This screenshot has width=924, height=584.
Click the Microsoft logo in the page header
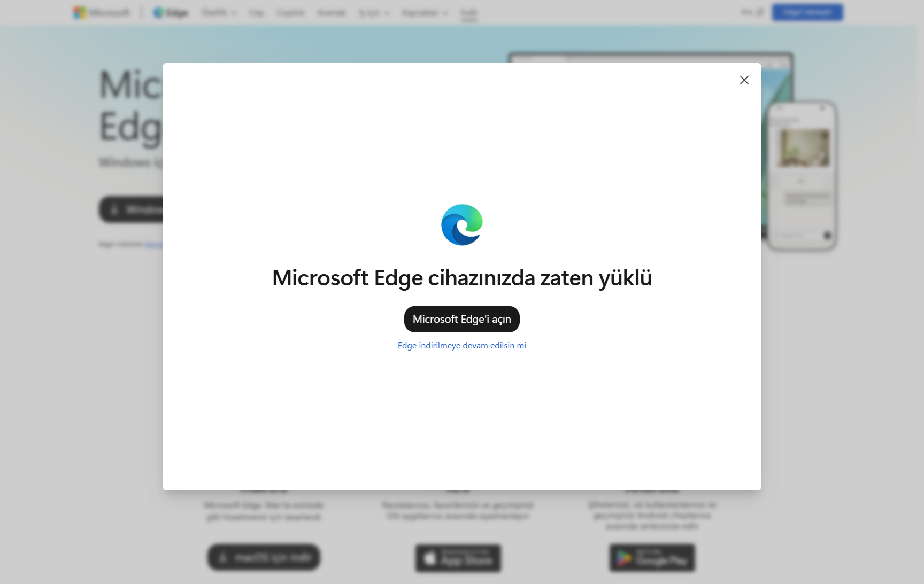coord(102,13)
